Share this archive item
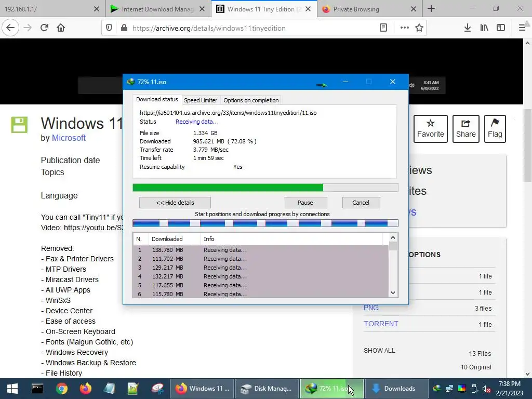 pos(466,129)
